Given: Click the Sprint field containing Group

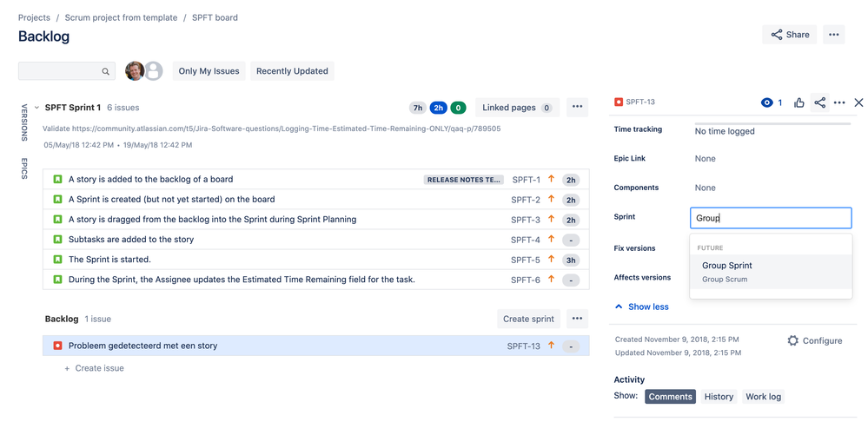Looking at the screenshot, I should [x=771, y=218].
